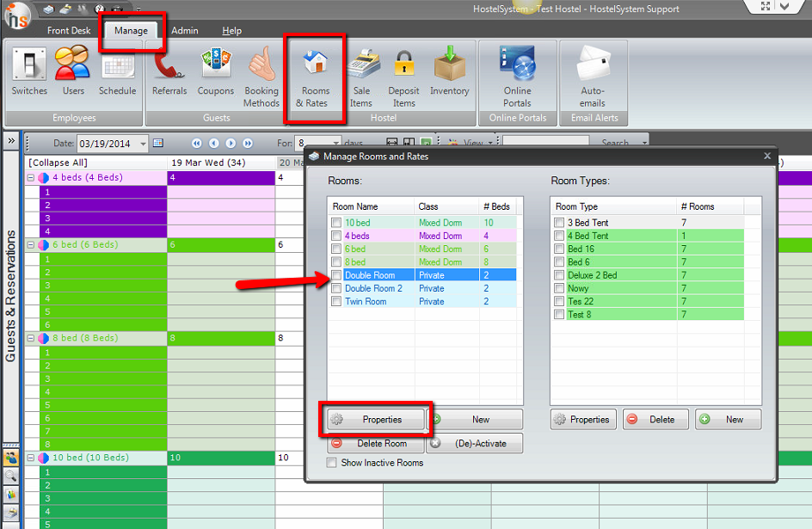Open the employee Schedule
The height and width of the screenshot is (529, 812).
click(x=118, y=71)
